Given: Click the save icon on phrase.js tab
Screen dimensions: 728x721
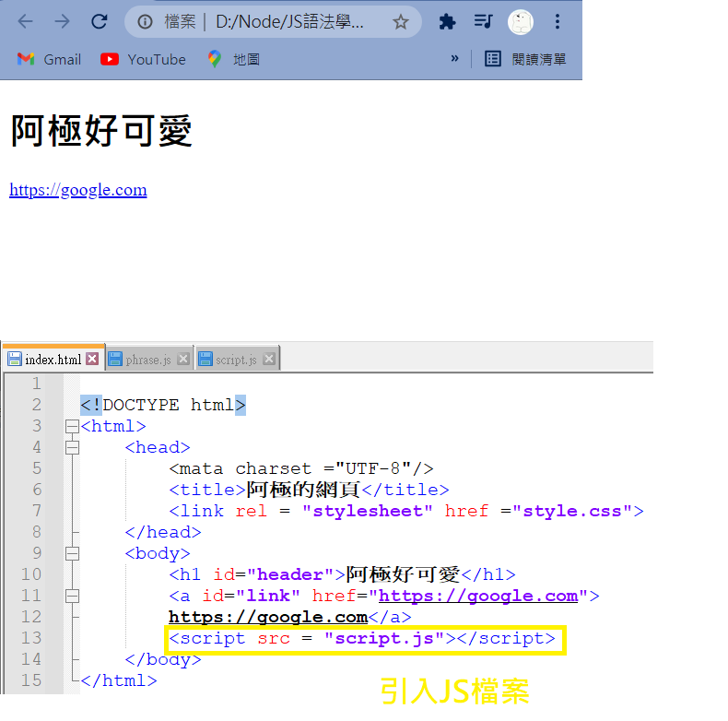Looking at the screenshot, I should pyautogui.click(x=115, y=359).
